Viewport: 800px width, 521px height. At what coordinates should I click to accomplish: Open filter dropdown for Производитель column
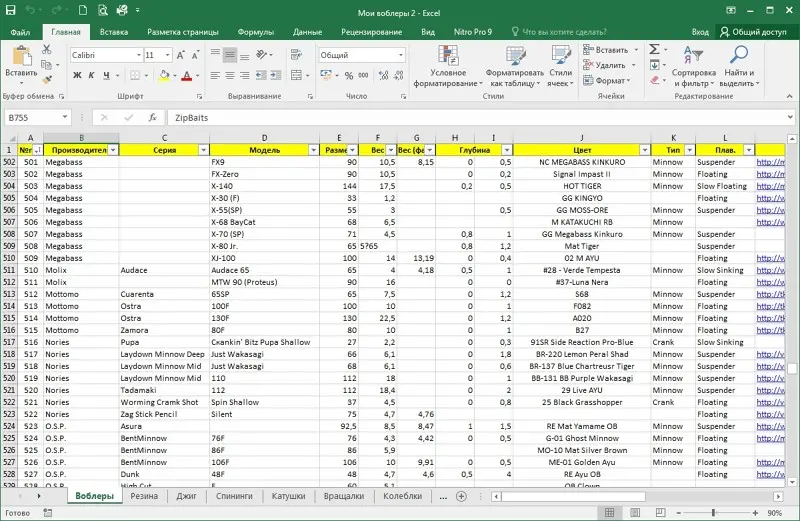[x=113, y=150]
